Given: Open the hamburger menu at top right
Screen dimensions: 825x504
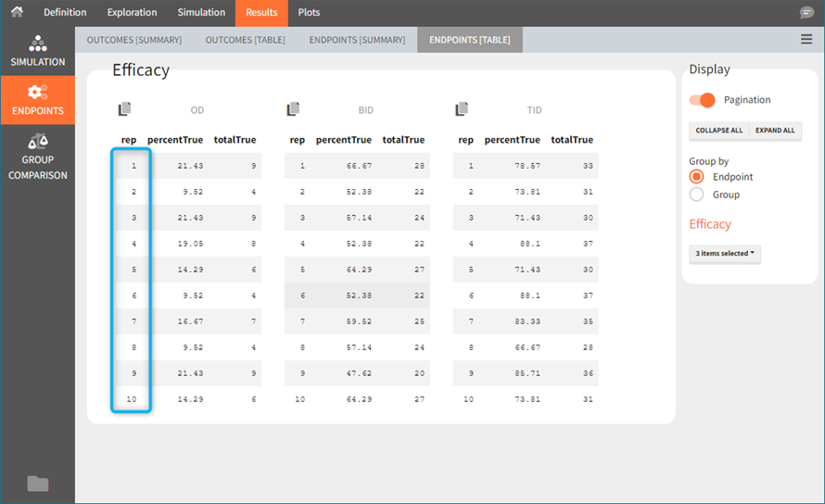Looking at the screenshot, I should coord(806,39).
